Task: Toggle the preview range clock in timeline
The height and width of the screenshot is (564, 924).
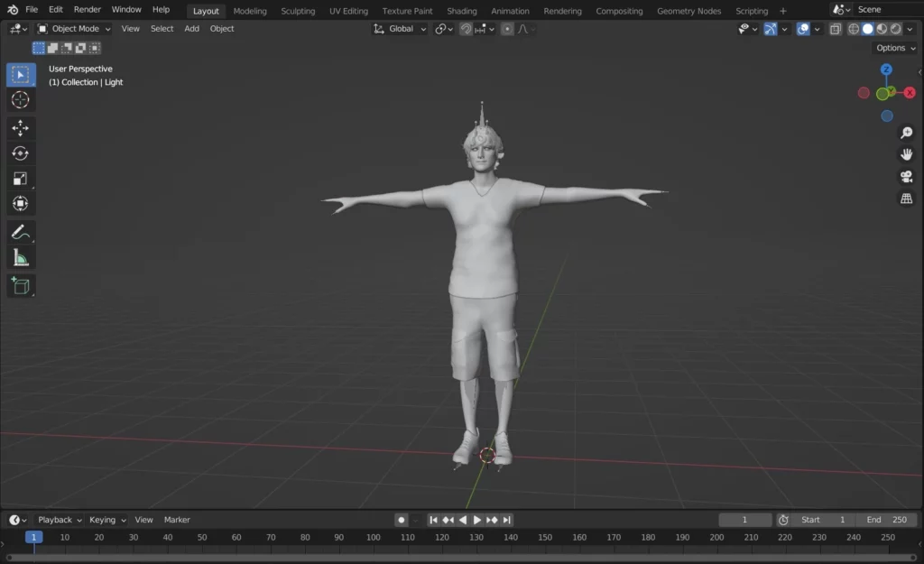Action: pyautogui.click(x=783, y=520)
